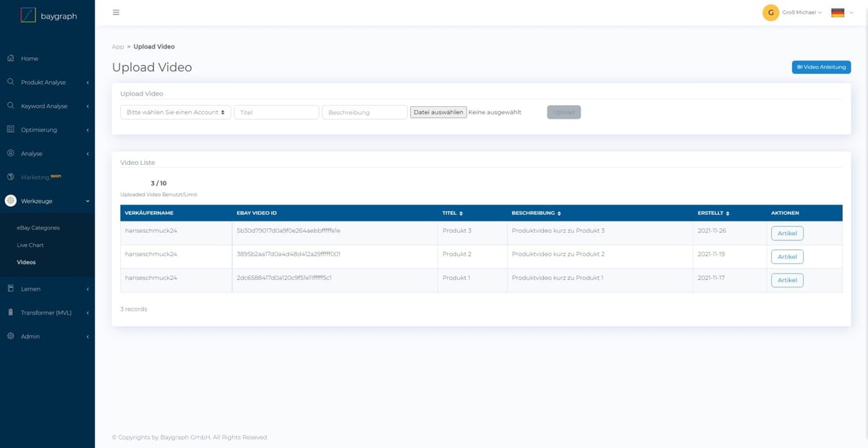Click the date 2021-11-17

pos(712,278)
